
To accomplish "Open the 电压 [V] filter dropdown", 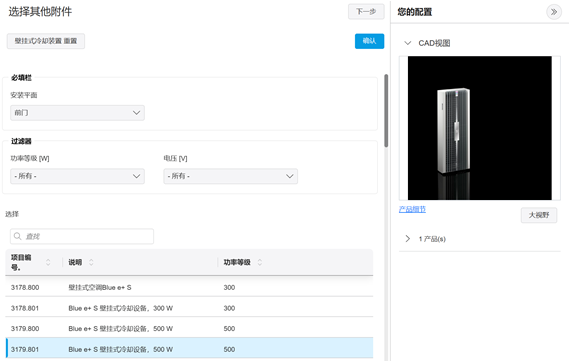I will [230, 176].
